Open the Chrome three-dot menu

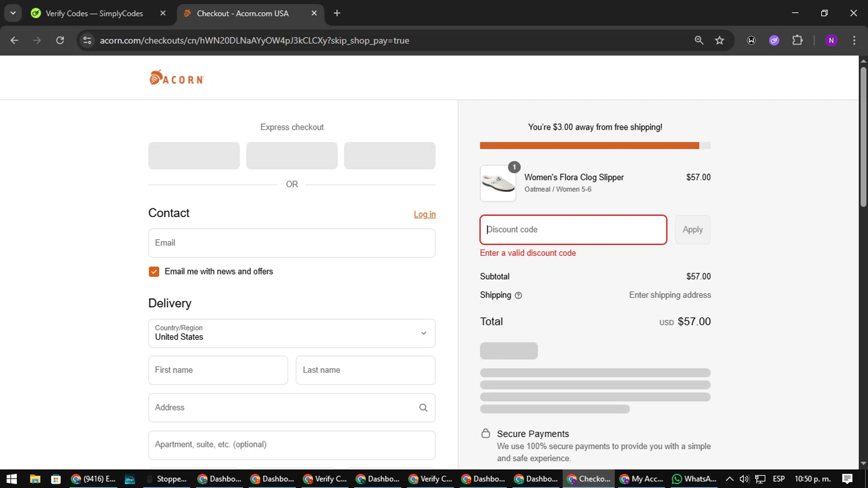click(x=854, y=41)
